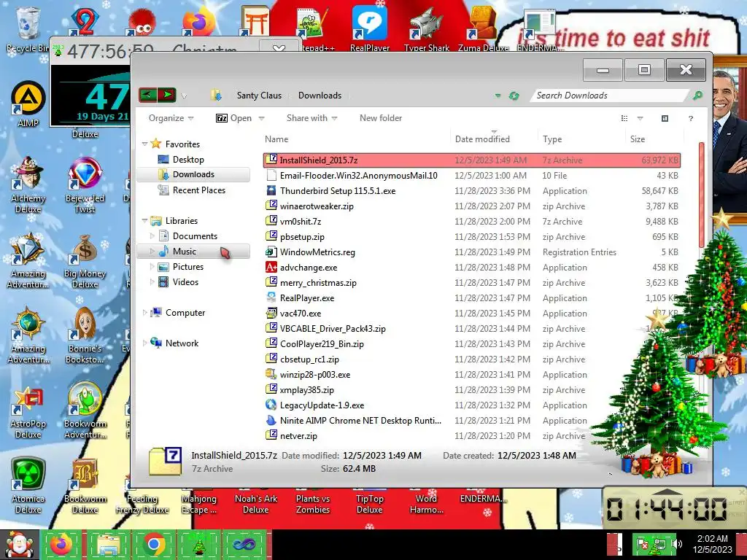Open the RealPlayer desktop shortcut
This screenshot has width=747, height=560.
[370, 28]
